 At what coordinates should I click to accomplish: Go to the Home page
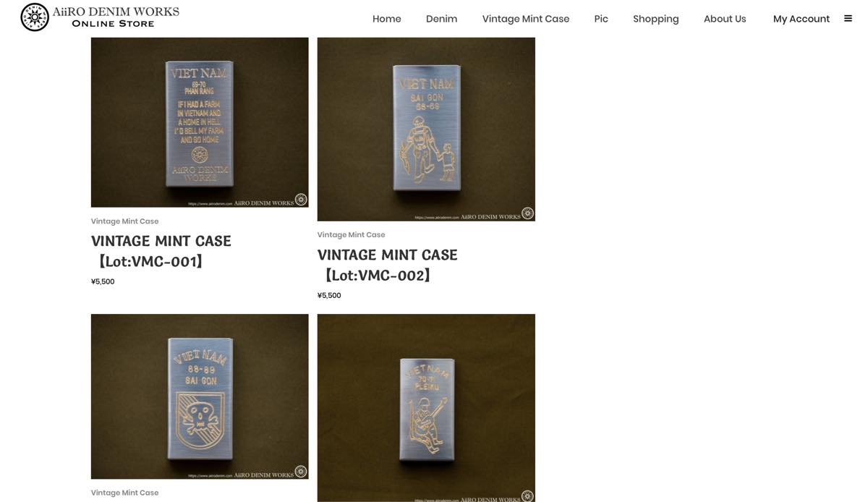pyautogui.click(x=386, y=19)
